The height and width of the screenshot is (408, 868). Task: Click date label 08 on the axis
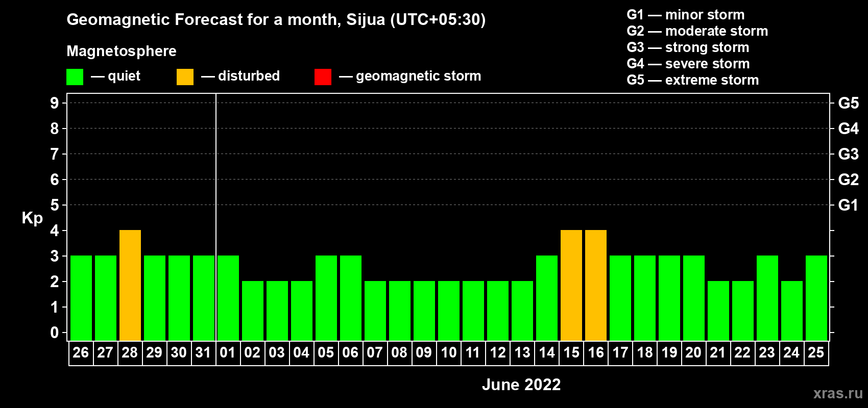pyautogui.click(x=399, y=352)
